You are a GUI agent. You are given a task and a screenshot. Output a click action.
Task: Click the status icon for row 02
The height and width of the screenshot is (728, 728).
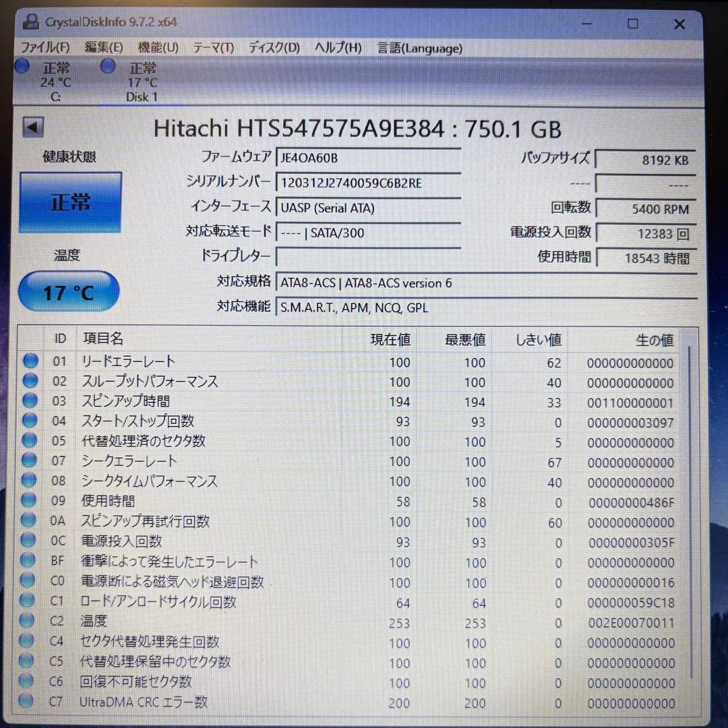(x=30, y=381)
